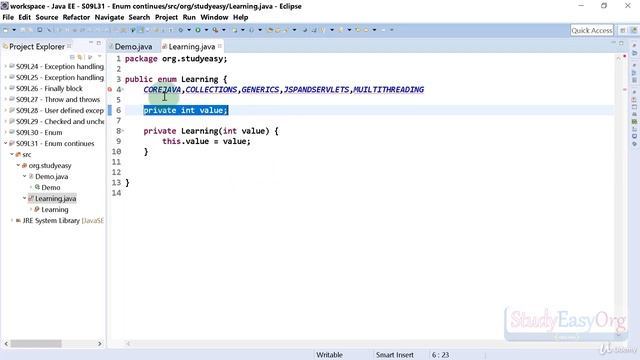Collapse S09L31 - Enum continues project
The image size is (640, 360).
tap(5, 143)
